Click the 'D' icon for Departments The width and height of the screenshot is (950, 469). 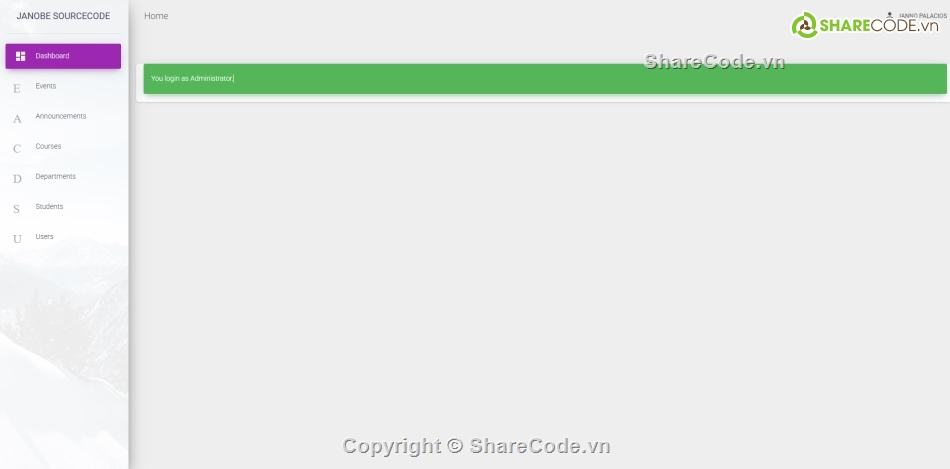click(16, 178)
